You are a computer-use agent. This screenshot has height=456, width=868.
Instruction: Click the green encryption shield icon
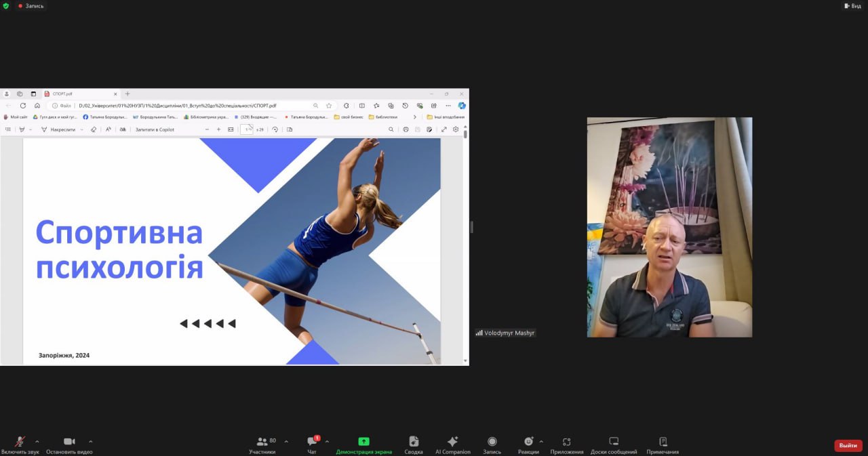pyautogui.click(x=6, y=5)
